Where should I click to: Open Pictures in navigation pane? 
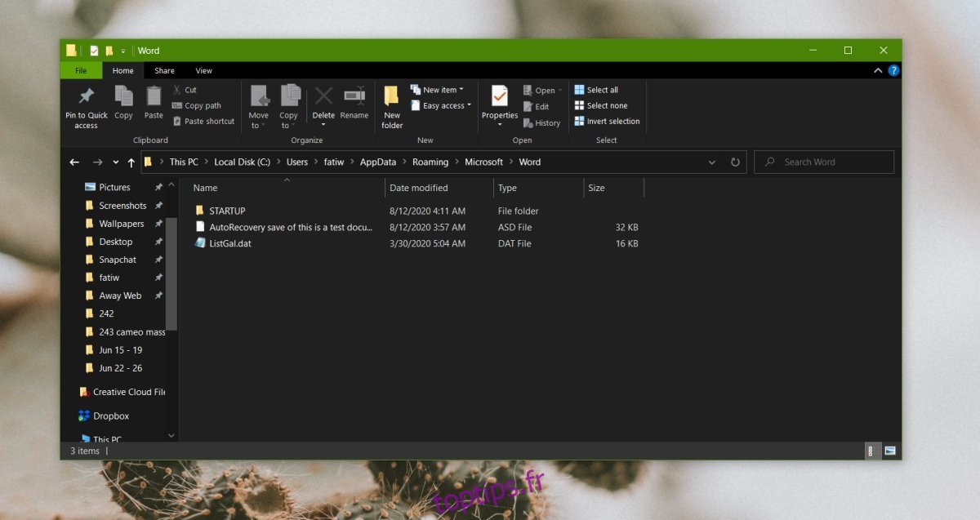[x=114, y=188]
